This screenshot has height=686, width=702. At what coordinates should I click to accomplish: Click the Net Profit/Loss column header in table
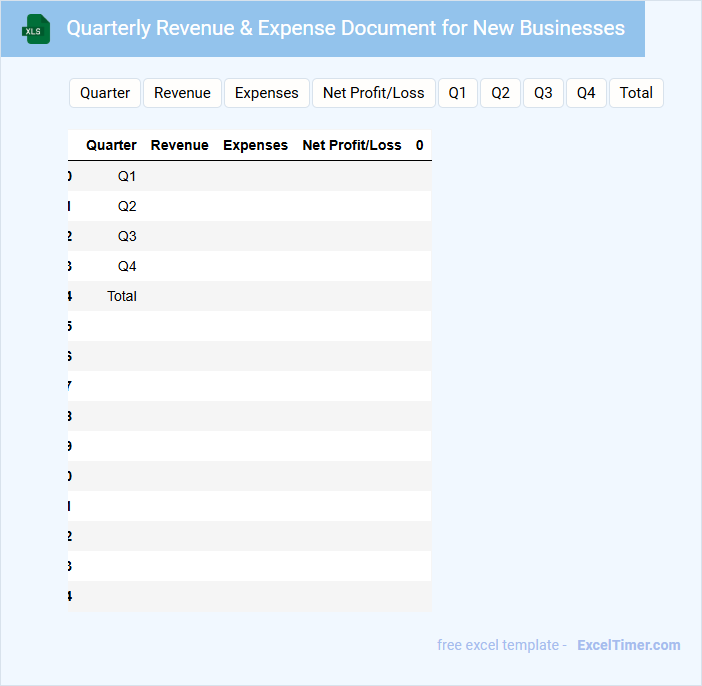tap(352, 145)
